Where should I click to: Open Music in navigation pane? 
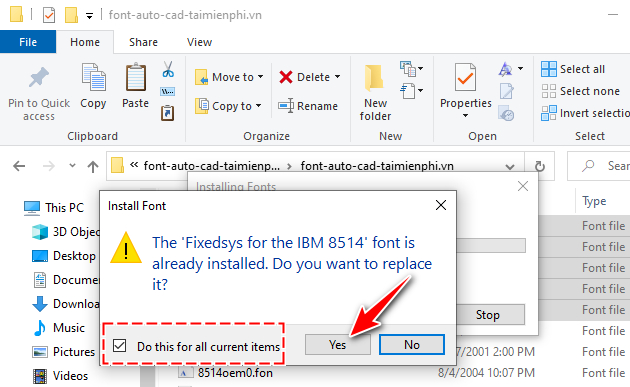59,328
